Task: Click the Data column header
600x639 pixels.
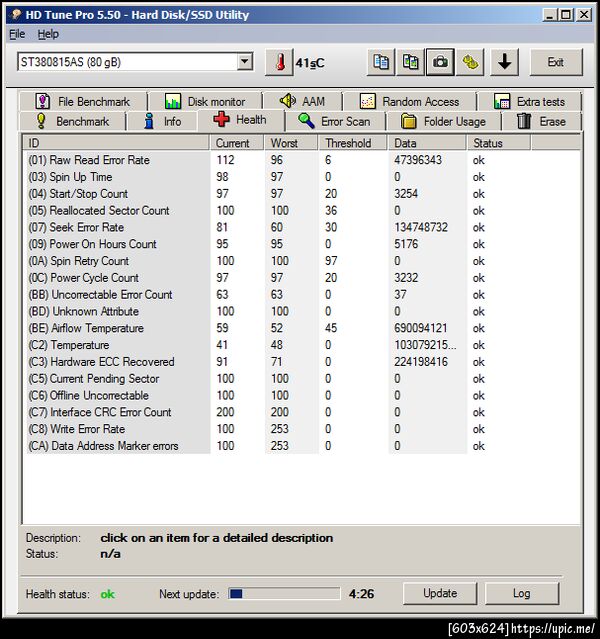Action: (x=427, y=143)
